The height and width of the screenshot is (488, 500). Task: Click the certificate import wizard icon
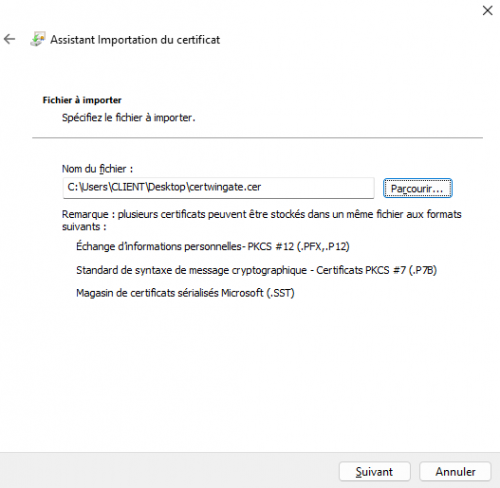click(x=37, y=39)
